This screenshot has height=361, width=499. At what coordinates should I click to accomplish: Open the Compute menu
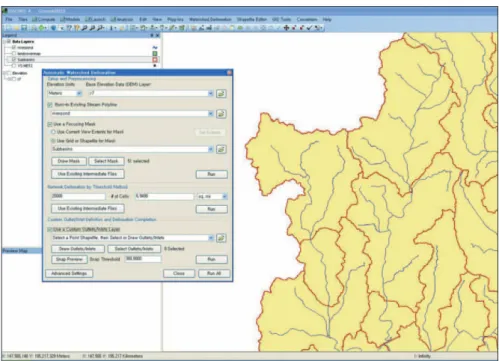(x=44, y=19)
